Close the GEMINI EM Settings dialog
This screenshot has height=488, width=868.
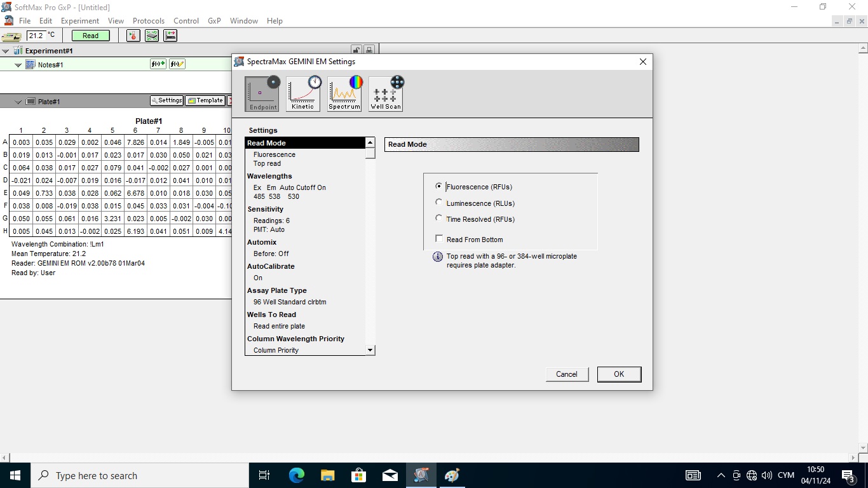(642, 62)
